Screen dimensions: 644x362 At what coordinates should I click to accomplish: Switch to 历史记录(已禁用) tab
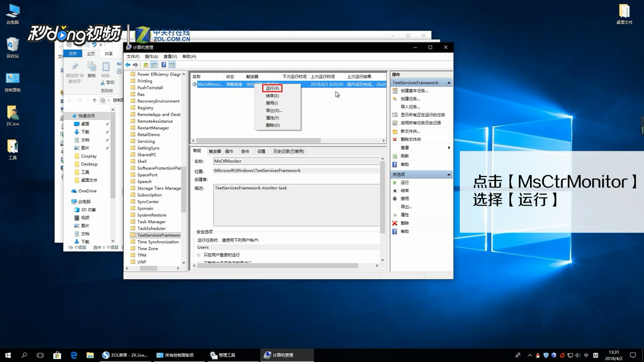click(x=289, y=151)
